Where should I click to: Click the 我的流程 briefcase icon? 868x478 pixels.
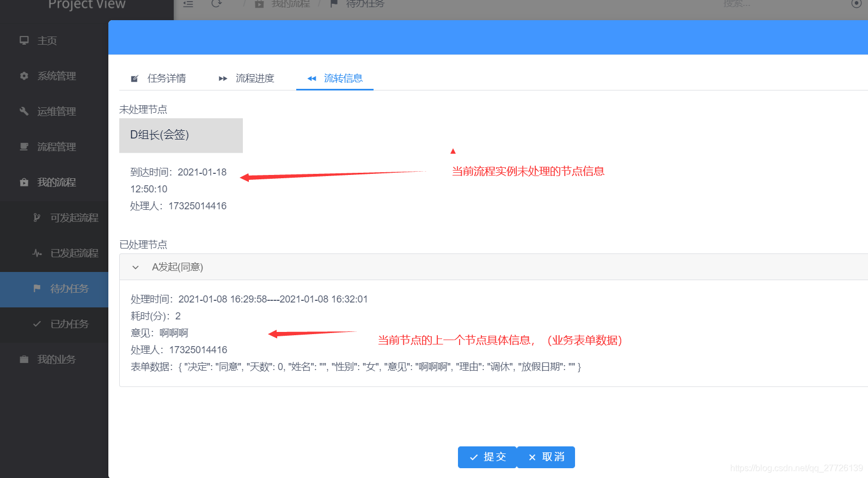click(x=24, y=182)
